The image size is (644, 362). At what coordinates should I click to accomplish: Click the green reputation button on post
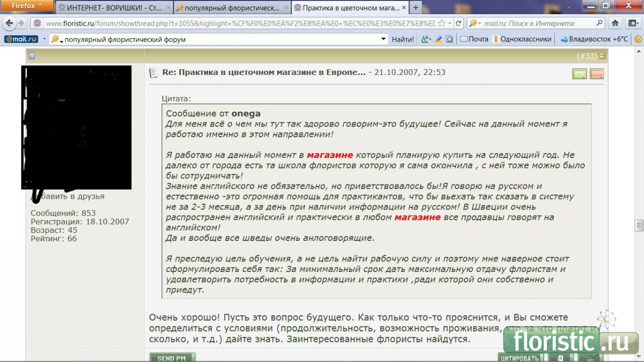click(x=580, y=74)
